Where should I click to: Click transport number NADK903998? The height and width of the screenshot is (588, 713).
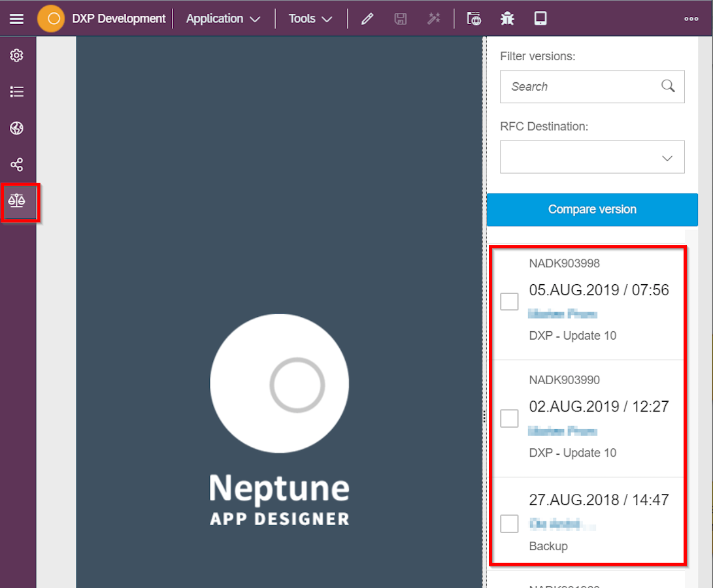tap(564, 263)
